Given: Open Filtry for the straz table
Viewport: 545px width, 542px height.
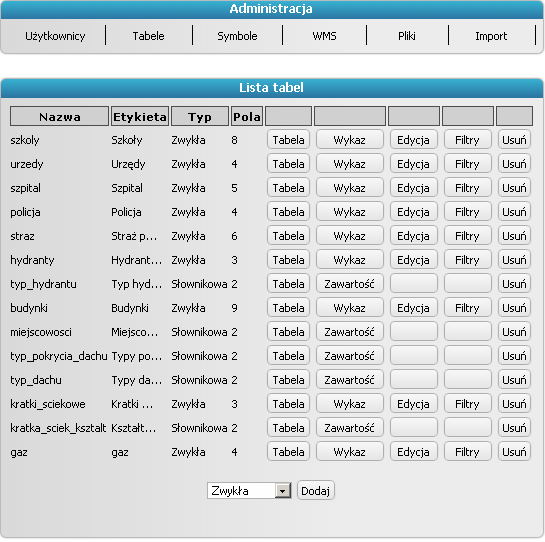Looking at the screenshot, I should pos(467,236).
